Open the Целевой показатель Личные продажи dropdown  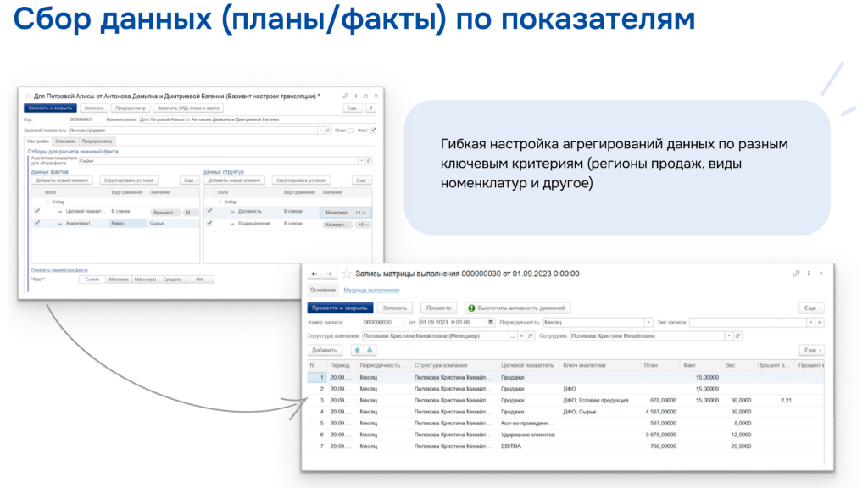click(x=320, y=130)
